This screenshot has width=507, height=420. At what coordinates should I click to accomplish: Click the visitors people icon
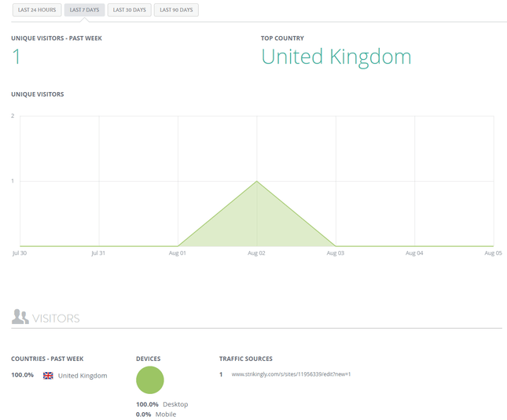point(20,316)
